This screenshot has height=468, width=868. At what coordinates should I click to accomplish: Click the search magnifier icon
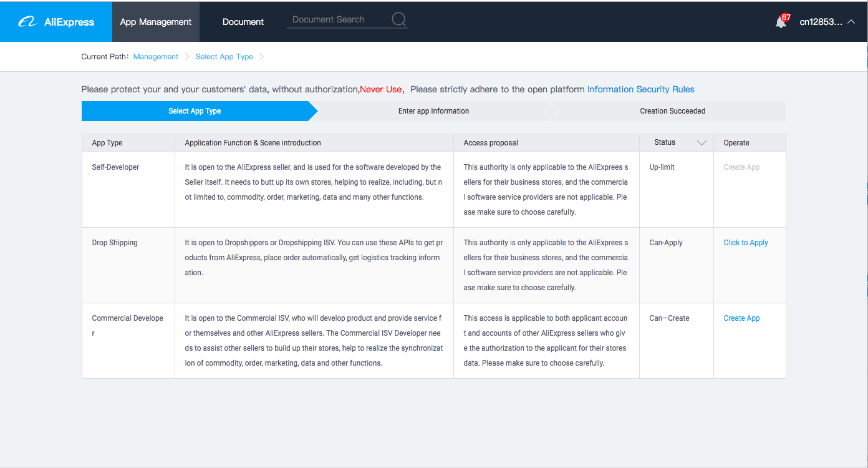399,19
